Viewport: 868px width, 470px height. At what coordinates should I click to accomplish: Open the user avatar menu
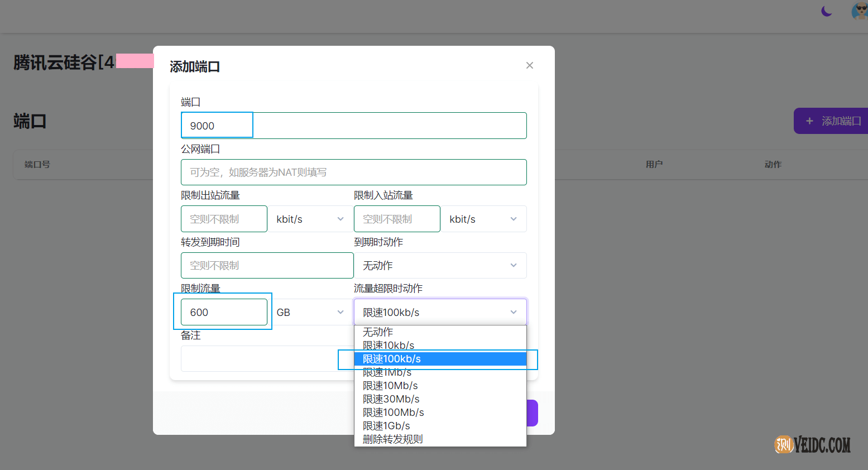859,11
